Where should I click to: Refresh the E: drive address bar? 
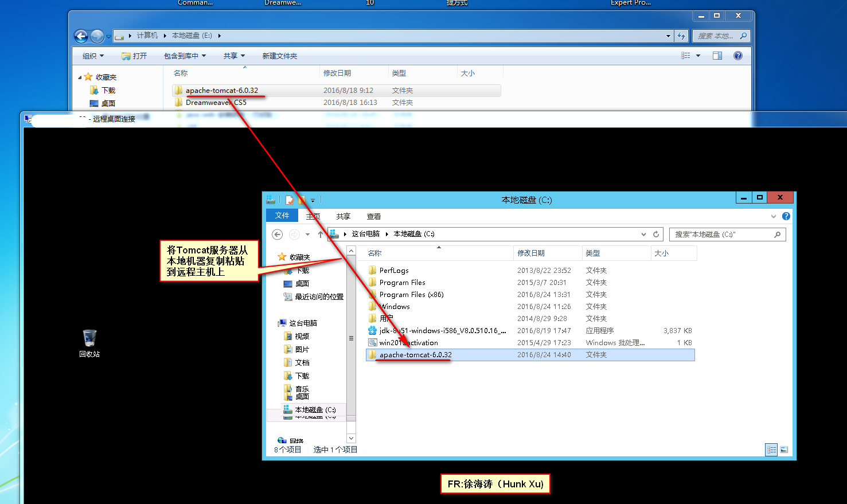pyautogui.click(x=681, y=36)
